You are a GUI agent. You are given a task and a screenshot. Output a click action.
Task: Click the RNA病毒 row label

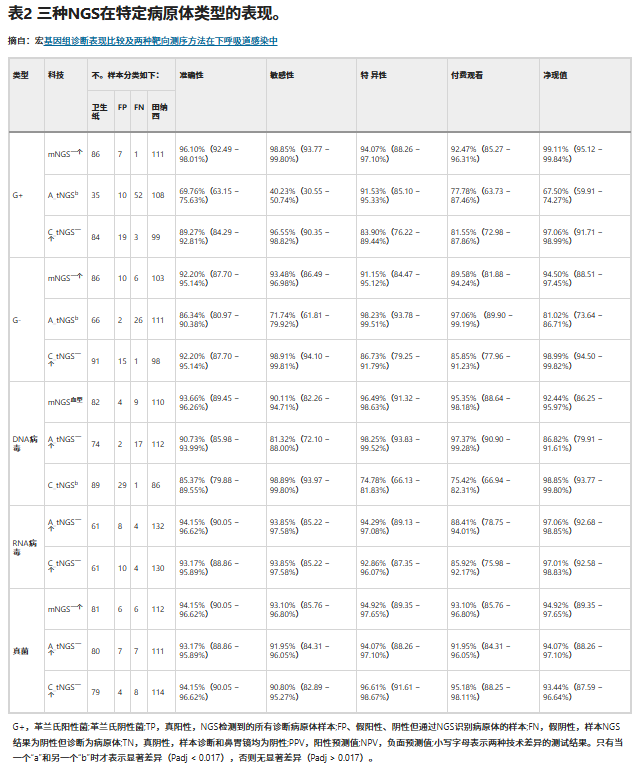25,546
